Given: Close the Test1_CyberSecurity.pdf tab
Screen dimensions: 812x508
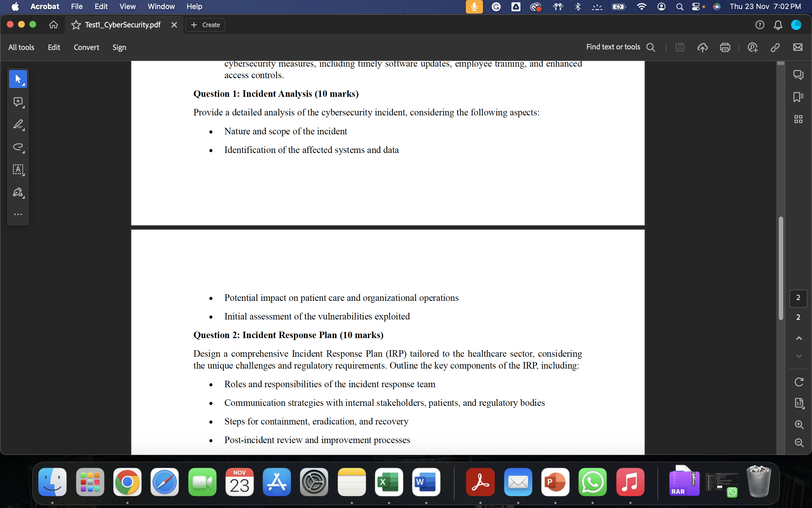Looking at the screenshot, I should point(174,25).
